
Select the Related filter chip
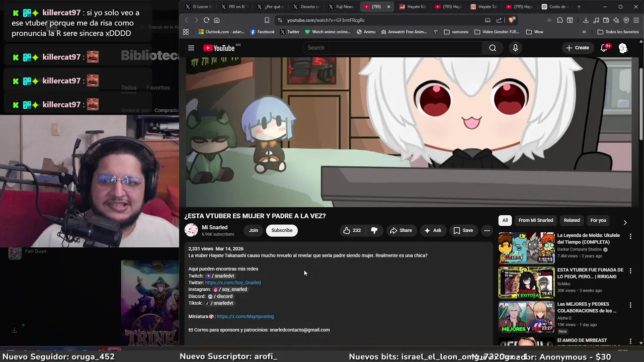[572, 220]
